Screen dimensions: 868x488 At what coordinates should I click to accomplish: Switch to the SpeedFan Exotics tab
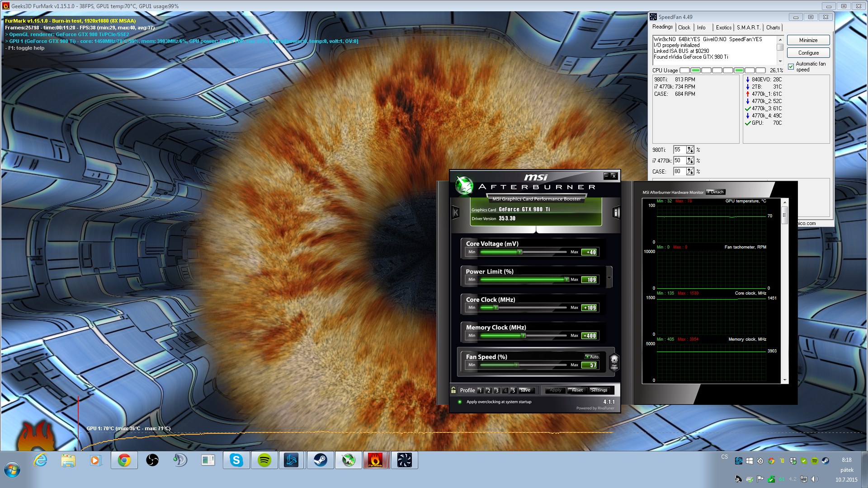click(x=723, y=28)
